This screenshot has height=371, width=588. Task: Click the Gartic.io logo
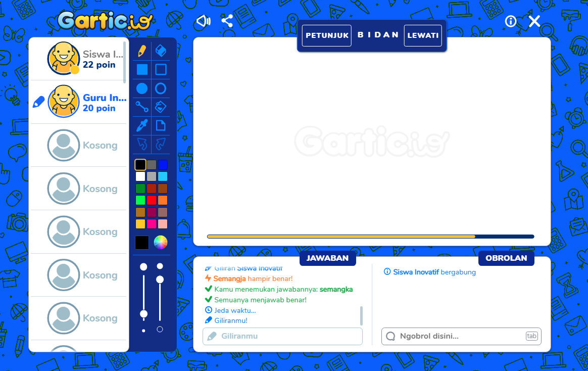coord(106,21)
